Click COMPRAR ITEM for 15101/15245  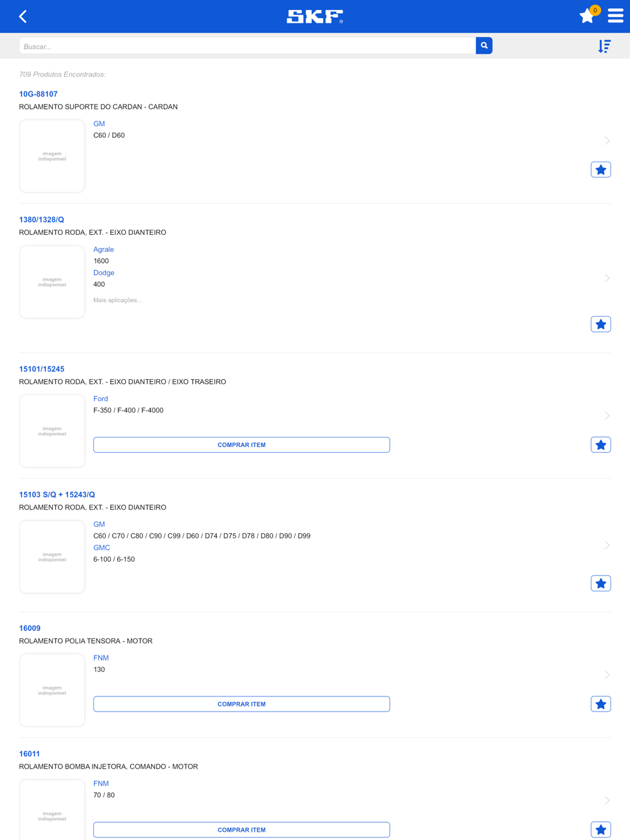(x=241, y=445)
